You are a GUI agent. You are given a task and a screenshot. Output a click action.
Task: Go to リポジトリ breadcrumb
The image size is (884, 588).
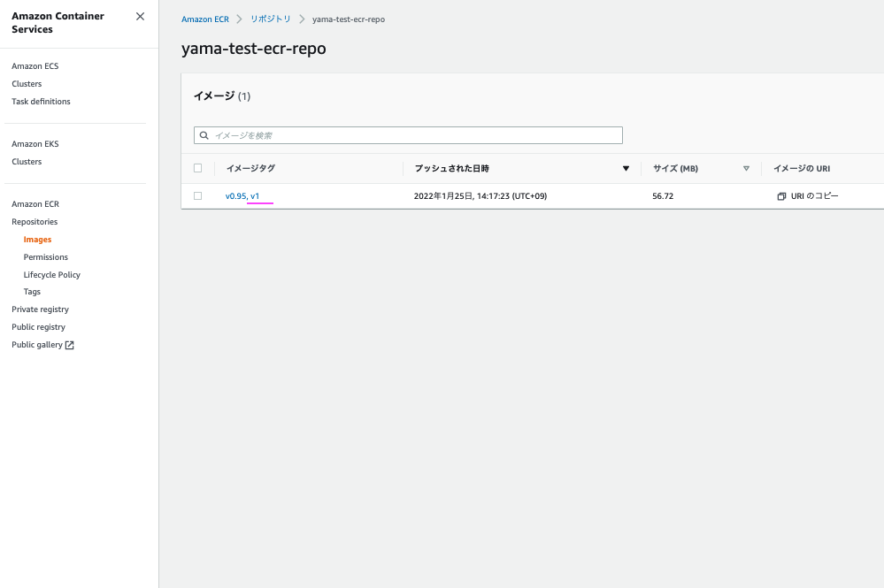point(271,19)
